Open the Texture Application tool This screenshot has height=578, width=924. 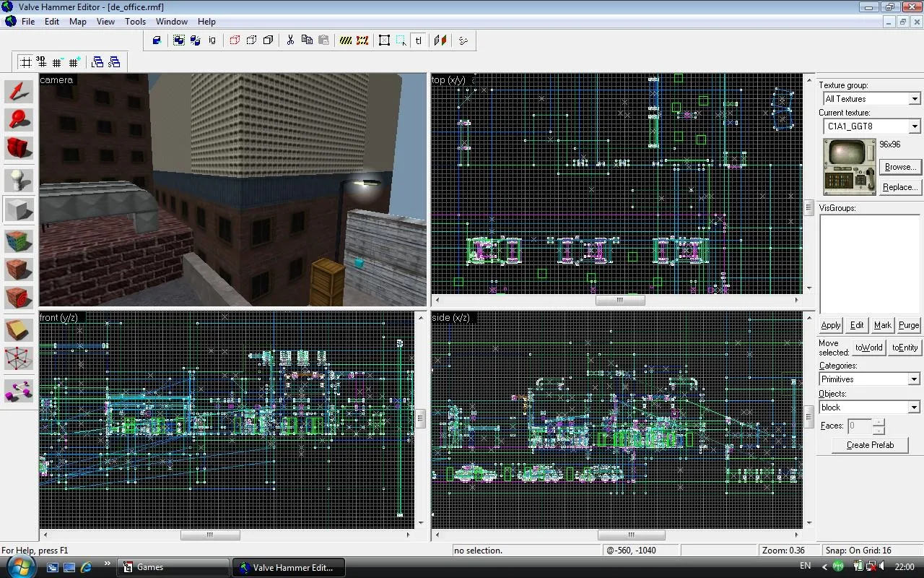(19, 241)
